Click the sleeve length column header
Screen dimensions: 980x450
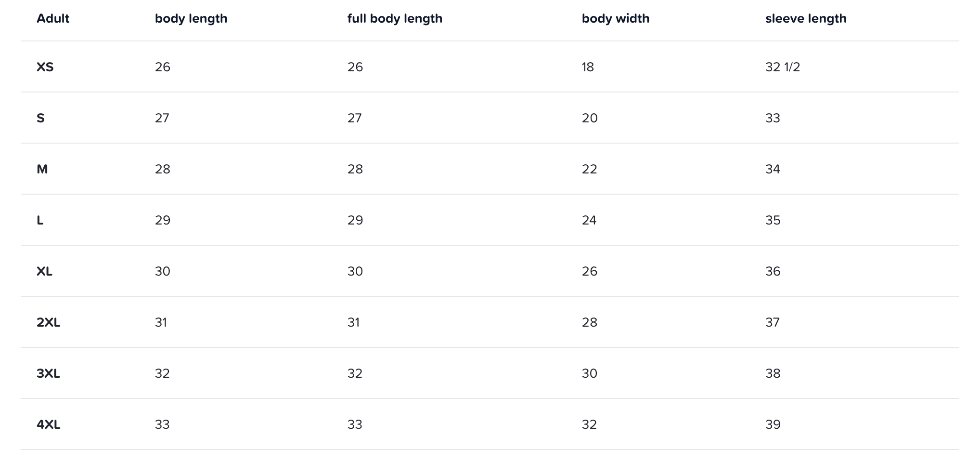pyautogui.click(x=805, y=19)
